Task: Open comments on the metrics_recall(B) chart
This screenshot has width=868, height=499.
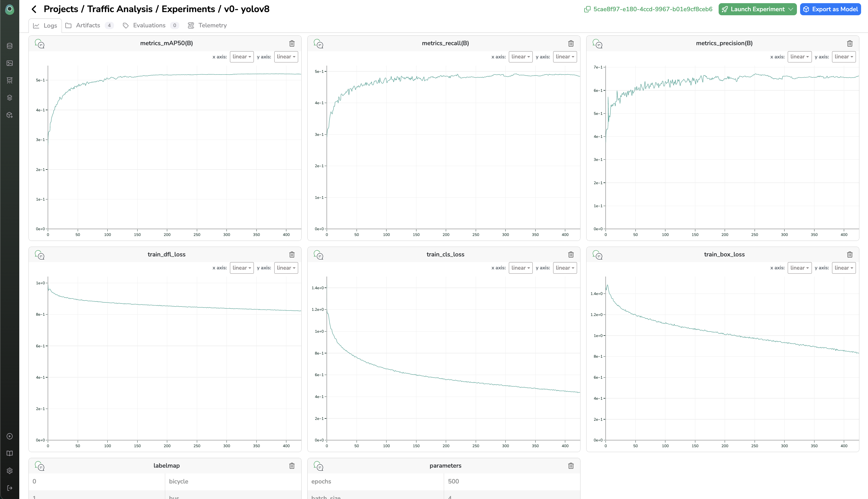Action: click(318, 44)
